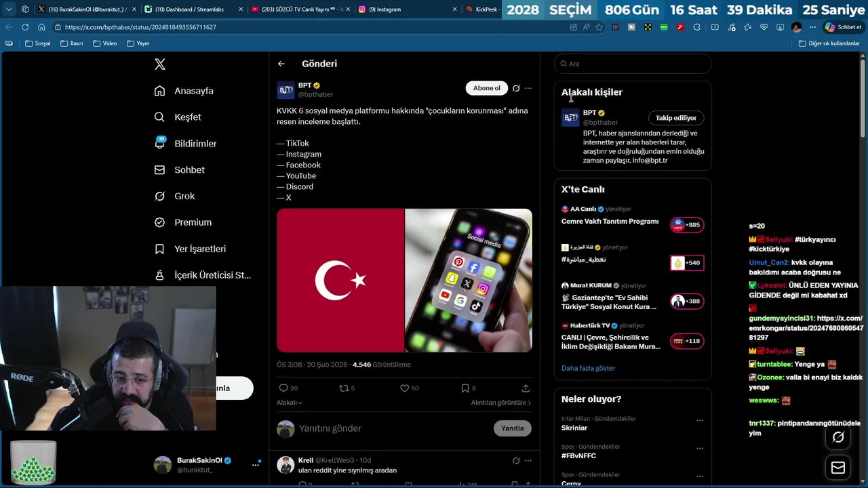This screenshot has width=868, height=488.
Task: Open İçerik Üreticisi Stüdyosu item
Action: 202,275
